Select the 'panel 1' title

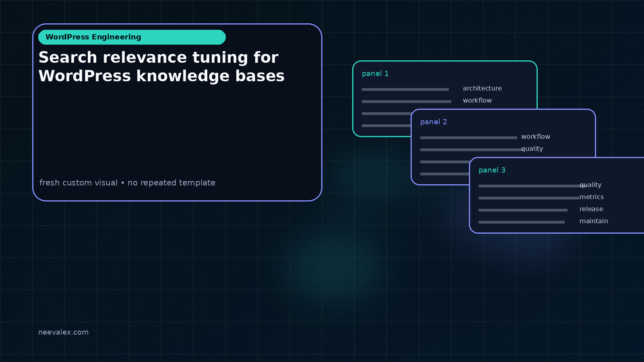click(375, 74)
